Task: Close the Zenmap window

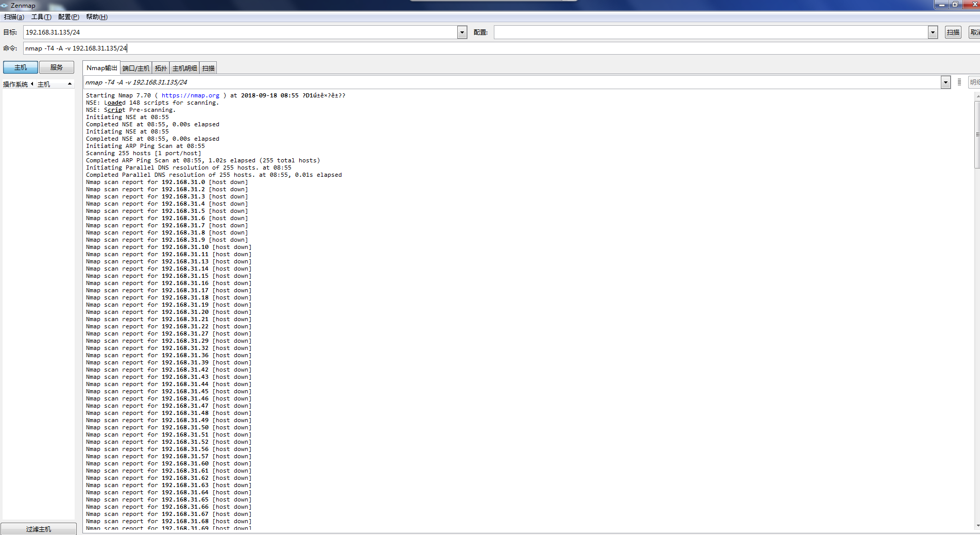Action: [972, 5]
